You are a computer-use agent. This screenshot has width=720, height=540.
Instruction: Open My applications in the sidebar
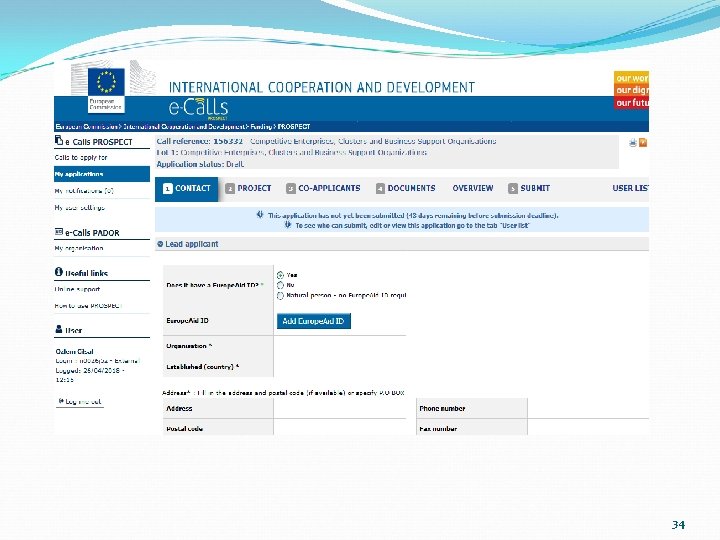pos(102,174)
